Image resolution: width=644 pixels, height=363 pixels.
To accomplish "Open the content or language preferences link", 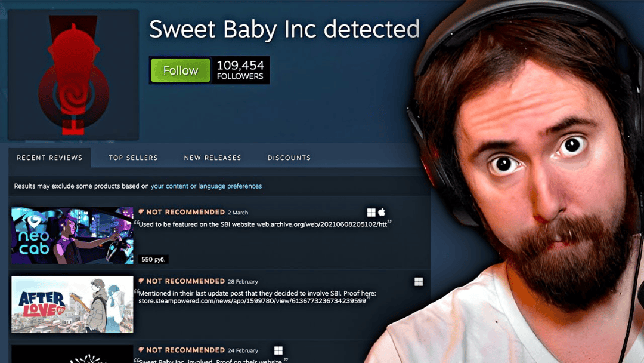I will [x=206, y=186].
